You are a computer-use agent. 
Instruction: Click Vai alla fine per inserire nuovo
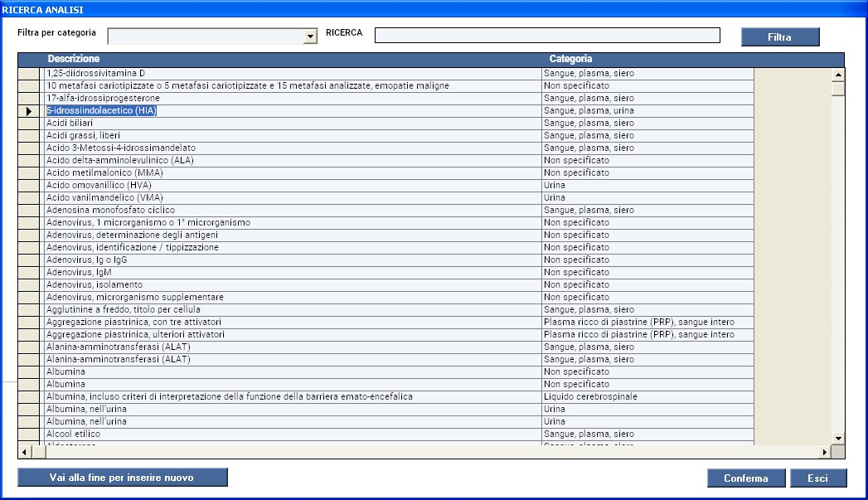(122, 478)
